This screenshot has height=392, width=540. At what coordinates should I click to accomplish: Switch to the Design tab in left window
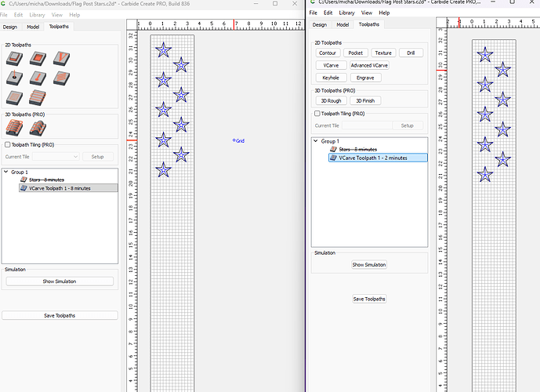point(9,26)
